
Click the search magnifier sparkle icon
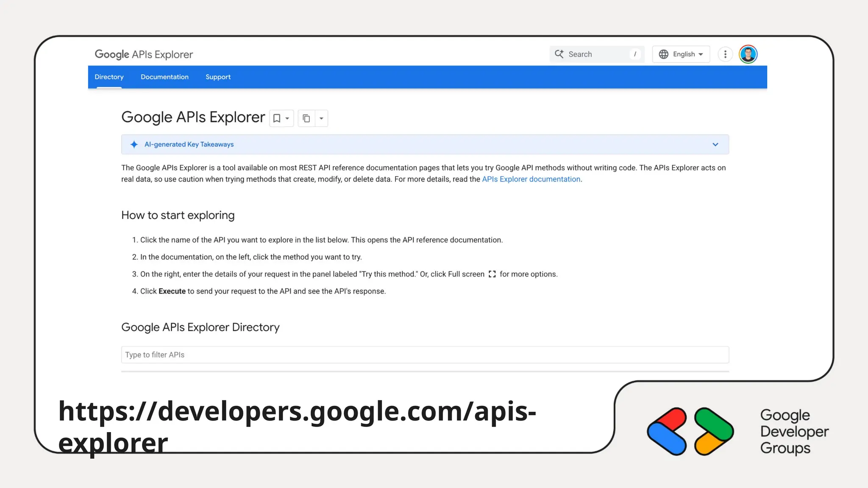coord(559,54)
